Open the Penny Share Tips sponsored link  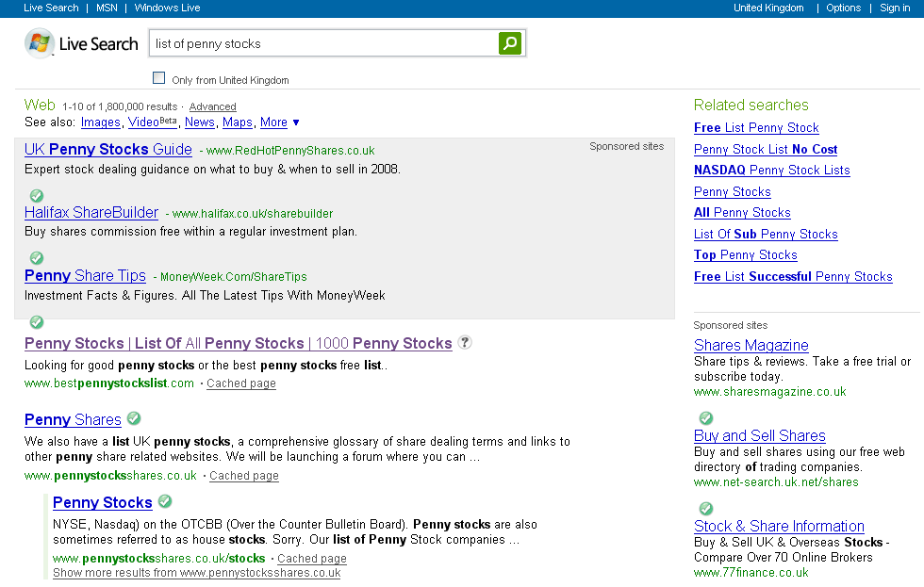coord(86,275)
